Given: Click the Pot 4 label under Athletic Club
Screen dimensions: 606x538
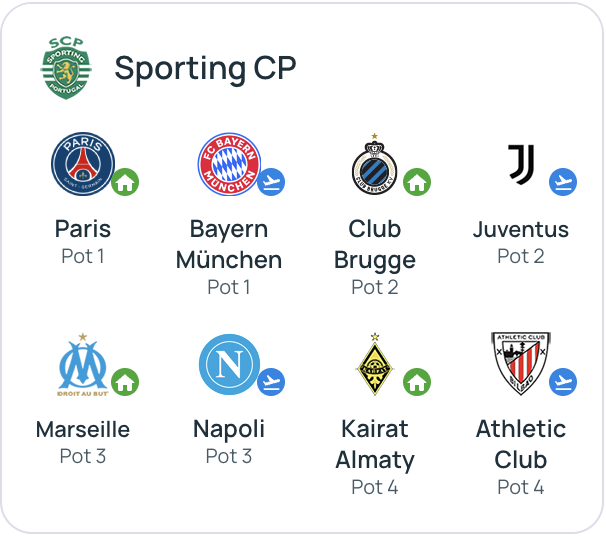Looking at the screenshot, I should (521, 487).
